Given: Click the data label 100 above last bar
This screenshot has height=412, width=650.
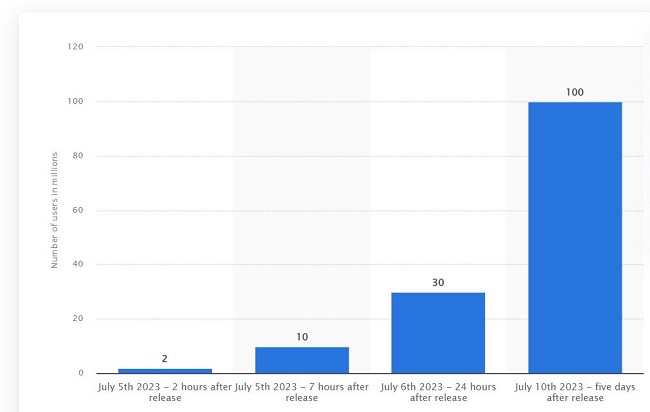Looking at the screenshot, I should 575,92.
